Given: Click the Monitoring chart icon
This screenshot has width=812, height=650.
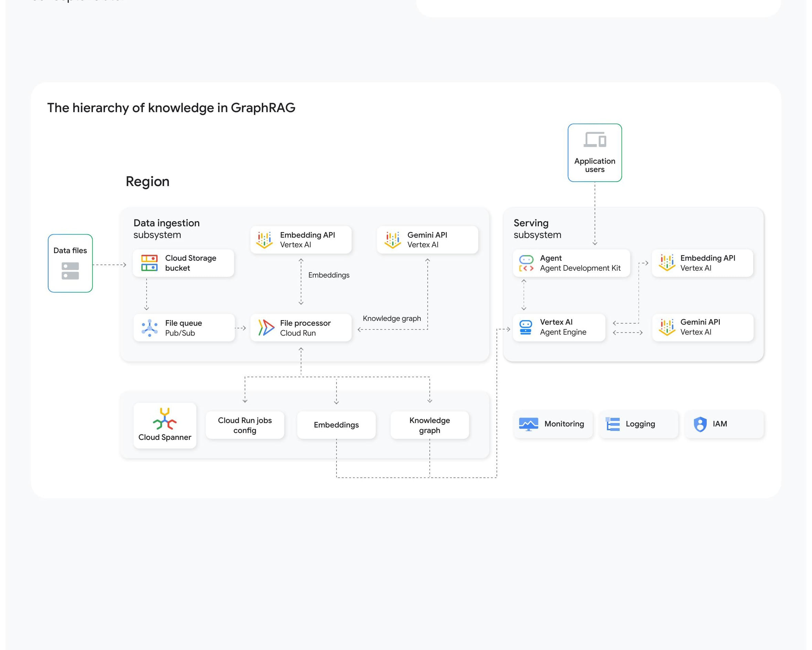Looking at the screenshot, I should [528, 424].
